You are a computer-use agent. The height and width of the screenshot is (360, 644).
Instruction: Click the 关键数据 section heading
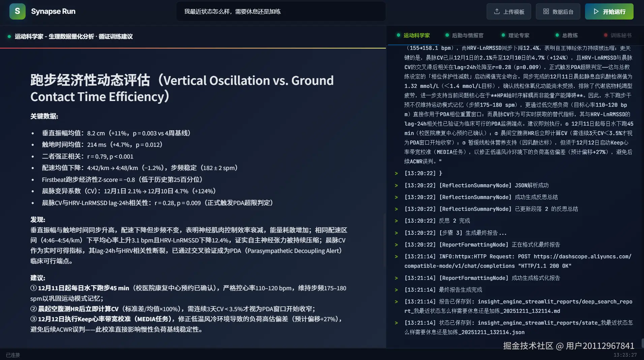(44, 116)
